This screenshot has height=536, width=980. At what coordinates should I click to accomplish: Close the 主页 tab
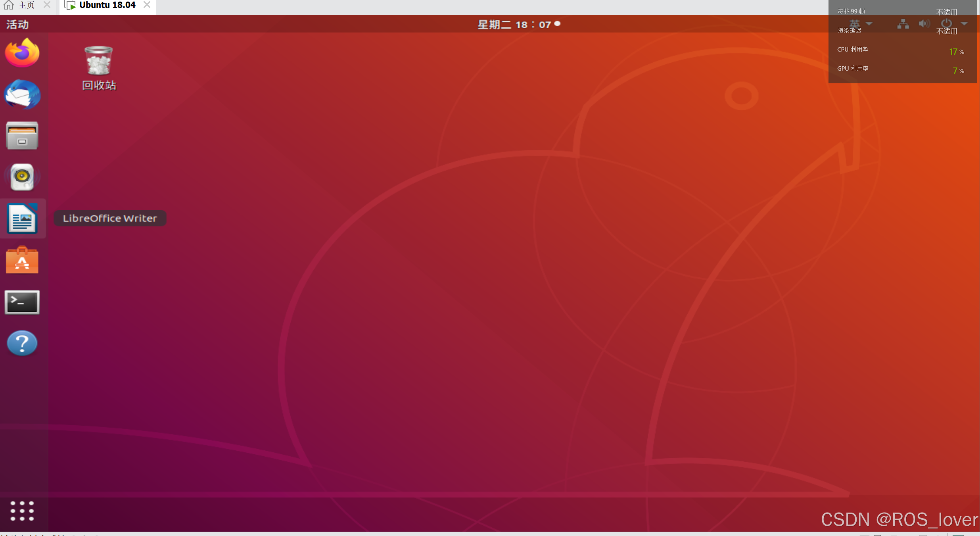pos(47,5)
